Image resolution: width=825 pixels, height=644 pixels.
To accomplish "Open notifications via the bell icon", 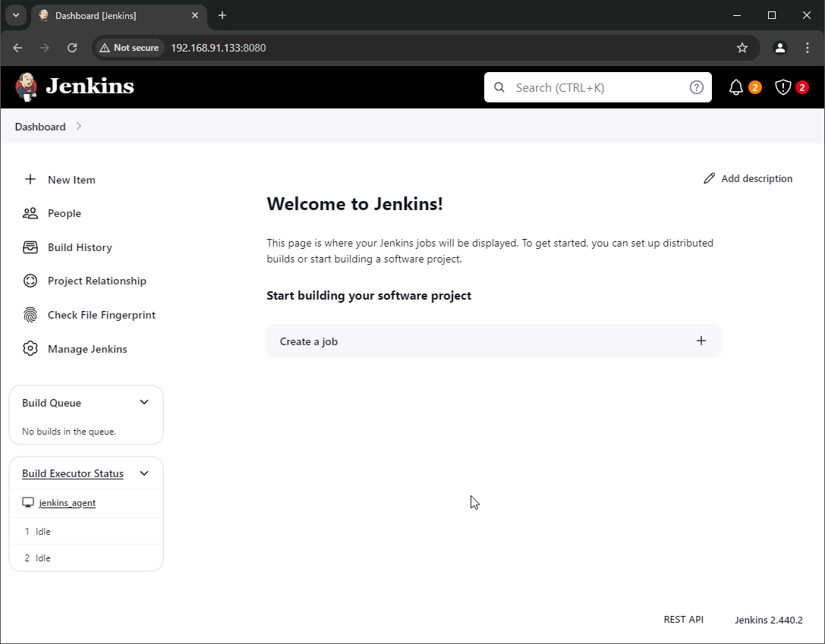I will 735,86.
